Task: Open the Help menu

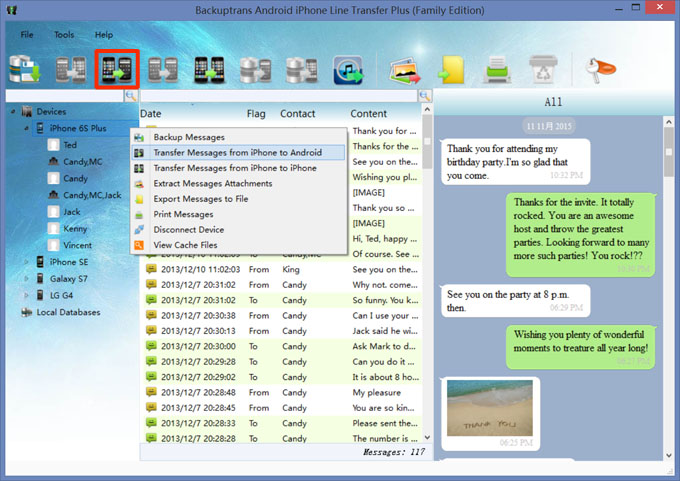Action: 104,34
